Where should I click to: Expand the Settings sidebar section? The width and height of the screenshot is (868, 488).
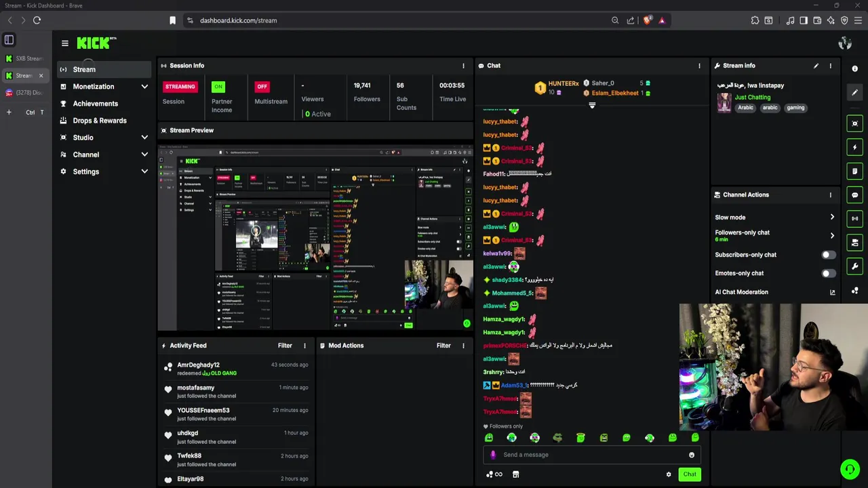click(104, 171)
